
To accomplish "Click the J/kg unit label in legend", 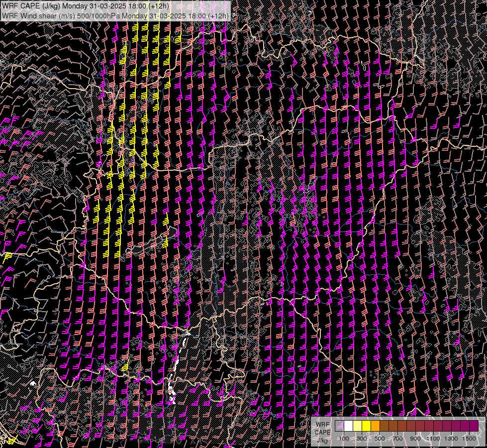I will pyautogui.click(x=322, y=441).
